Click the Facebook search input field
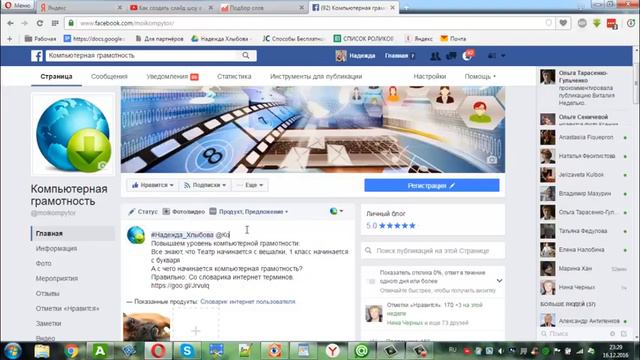The image size is (640, 360). tap(143, 56)
